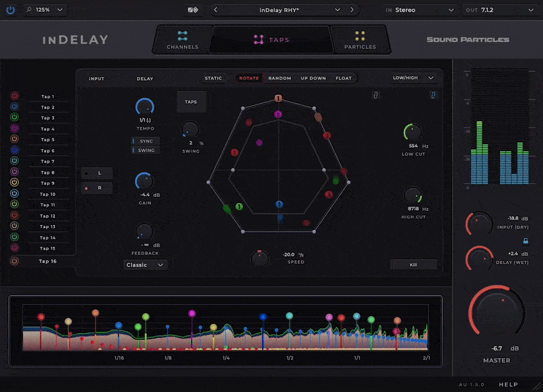
Task: Toggle Tap 6 power icon
Action: pos(14,150)
